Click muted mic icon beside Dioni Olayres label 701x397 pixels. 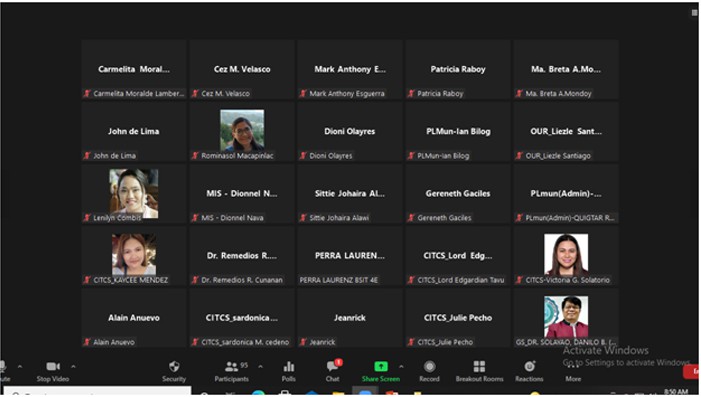click(x=303, y=156)
